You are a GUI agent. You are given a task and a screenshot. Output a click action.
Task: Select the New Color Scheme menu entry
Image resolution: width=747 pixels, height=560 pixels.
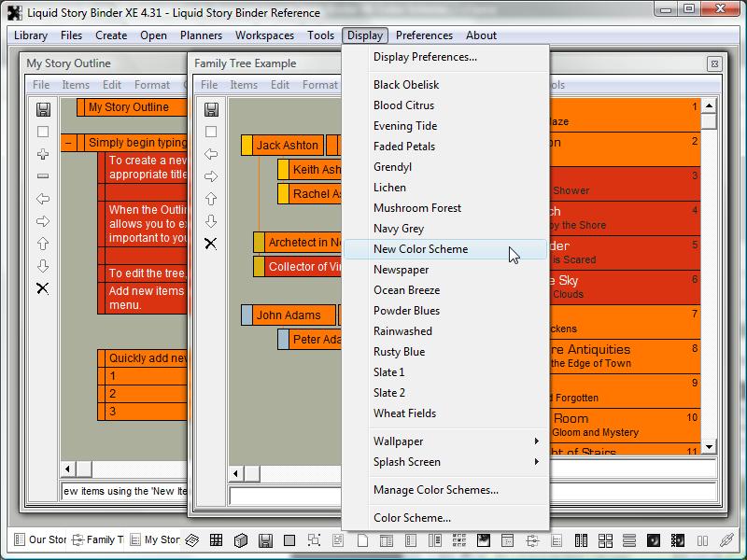420,249
